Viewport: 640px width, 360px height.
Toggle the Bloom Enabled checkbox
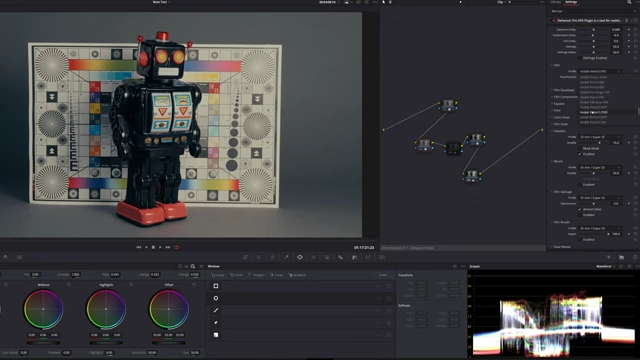[580, 184]
